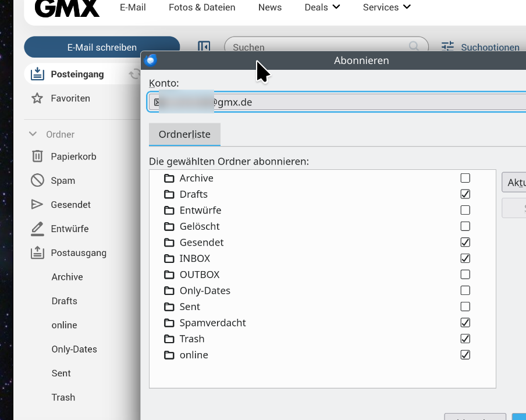
Task: Select the online row in Ordnerliste
Action: (x=322, y=355)
